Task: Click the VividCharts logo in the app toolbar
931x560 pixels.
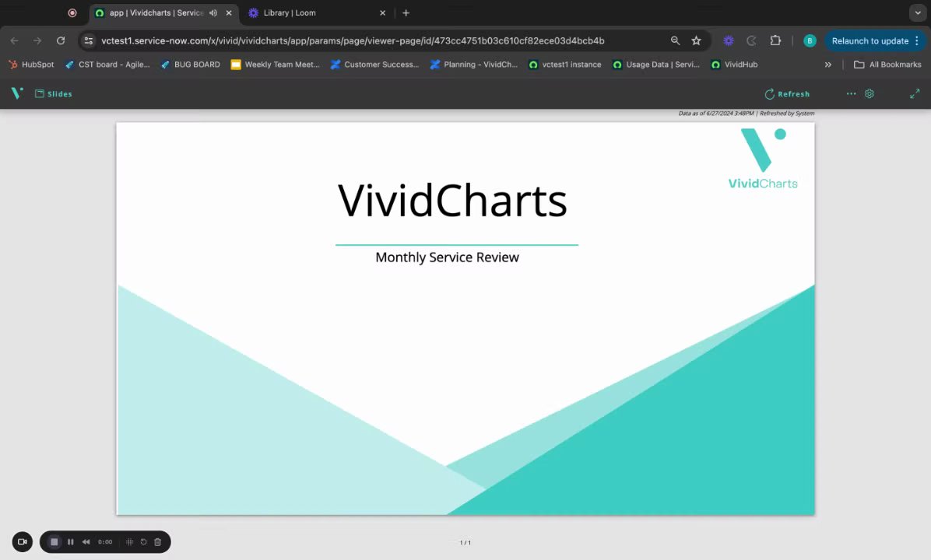Action: (x=16, y=93)
